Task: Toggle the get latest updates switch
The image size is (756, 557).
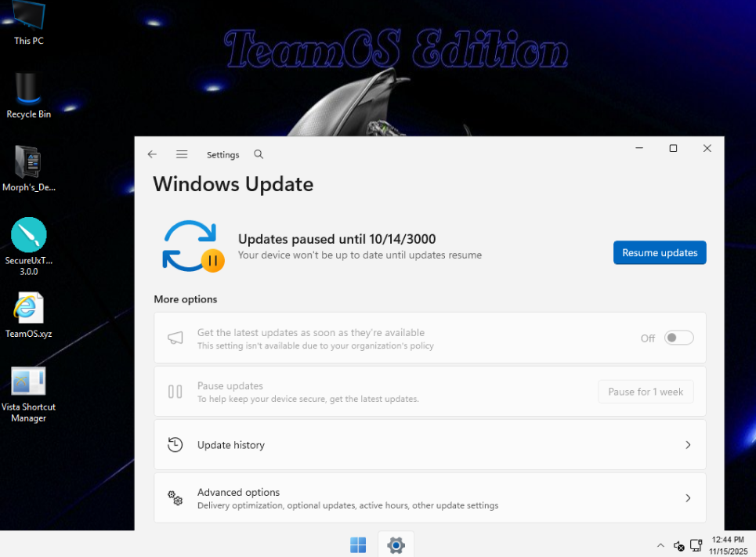Action: [678, 338]
